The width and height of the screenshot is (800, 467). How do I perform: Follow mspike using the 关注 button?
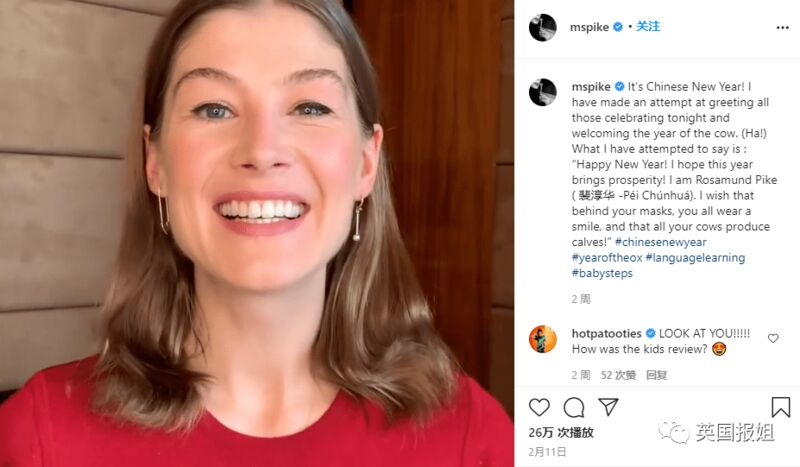(x=648, y=27)
